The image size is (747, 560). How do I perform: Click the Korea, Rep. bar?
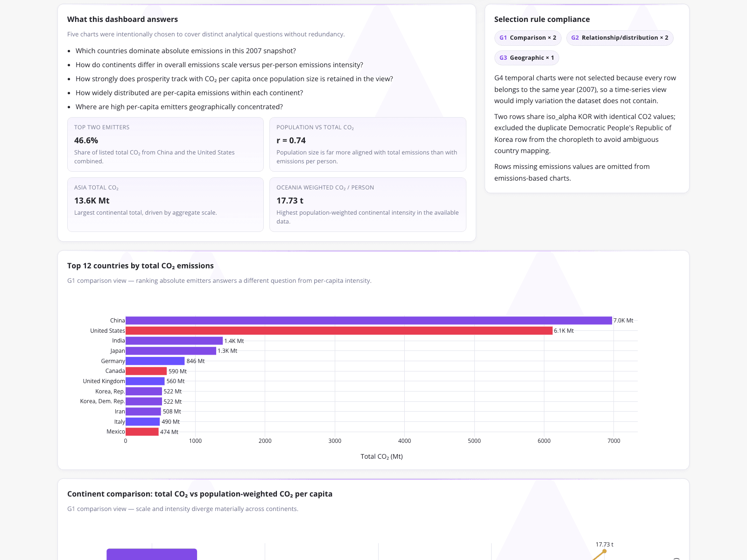pos(144,392)
